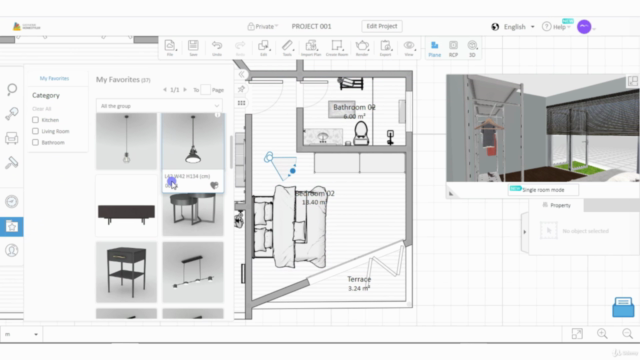Open the Help menu

(556, 27)
